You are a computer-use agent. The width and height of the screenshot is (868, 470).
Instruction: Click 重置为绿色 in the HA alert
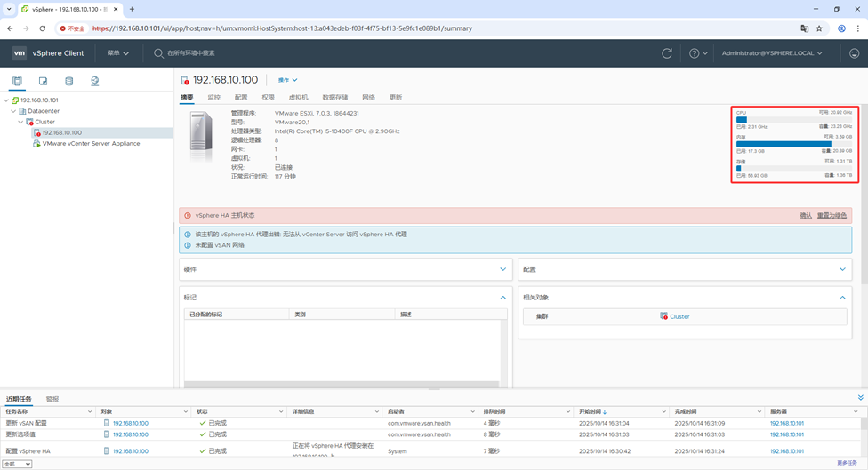coord(832,215)
